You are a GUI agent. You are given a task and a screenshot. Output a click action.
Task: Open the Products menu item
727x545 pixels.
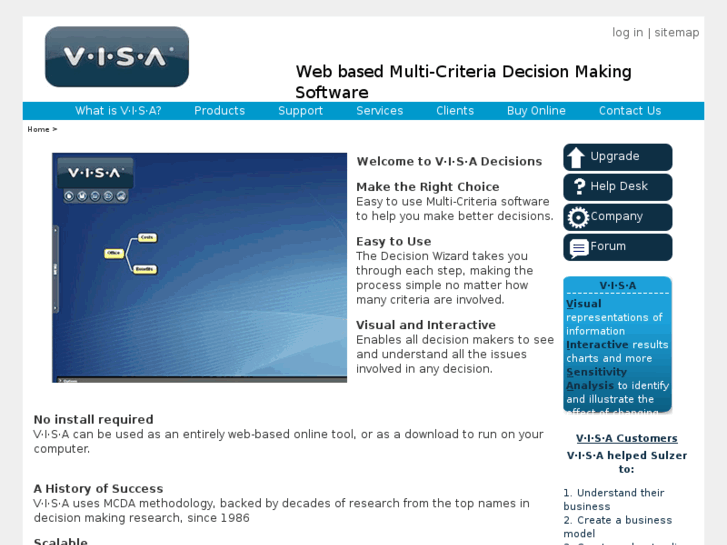coord(219,111)
